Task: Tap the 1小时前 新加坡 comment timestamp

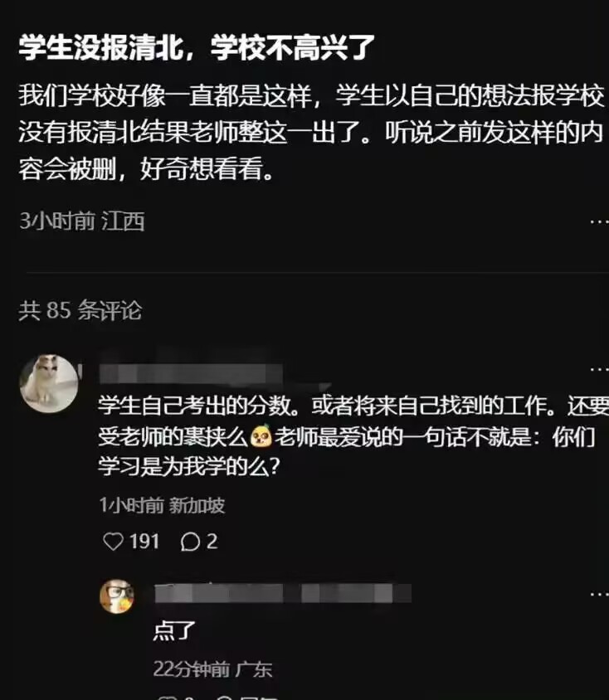Action: pyautogui.click(x=162, y=505)
